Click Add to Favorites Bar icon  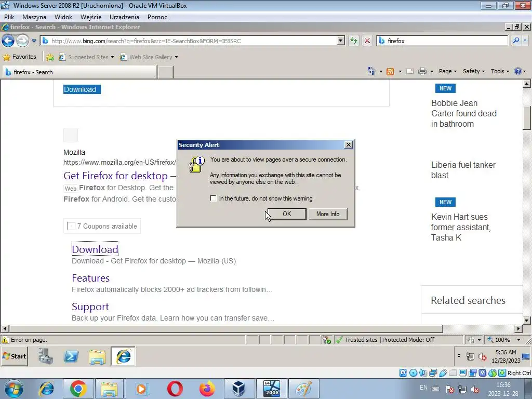pos(50,57)
